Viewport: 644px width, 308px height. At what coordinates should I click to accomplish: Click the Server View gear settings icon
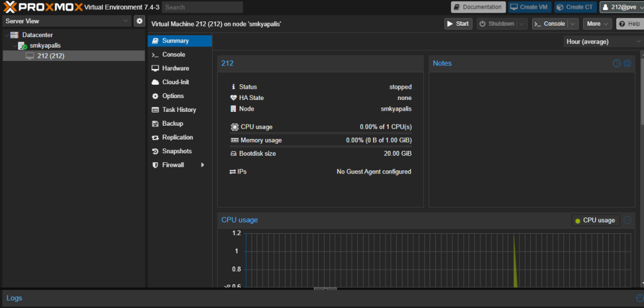coord(140,21)
